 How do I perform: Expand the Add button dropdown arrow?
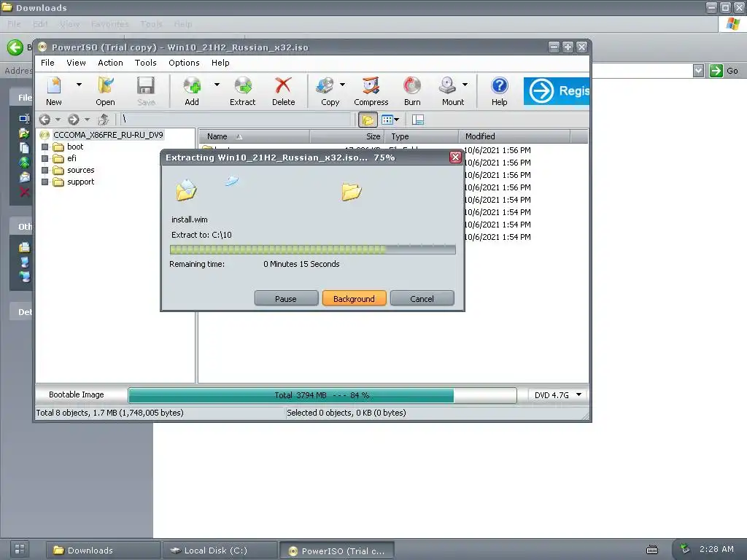pos(217,85)
